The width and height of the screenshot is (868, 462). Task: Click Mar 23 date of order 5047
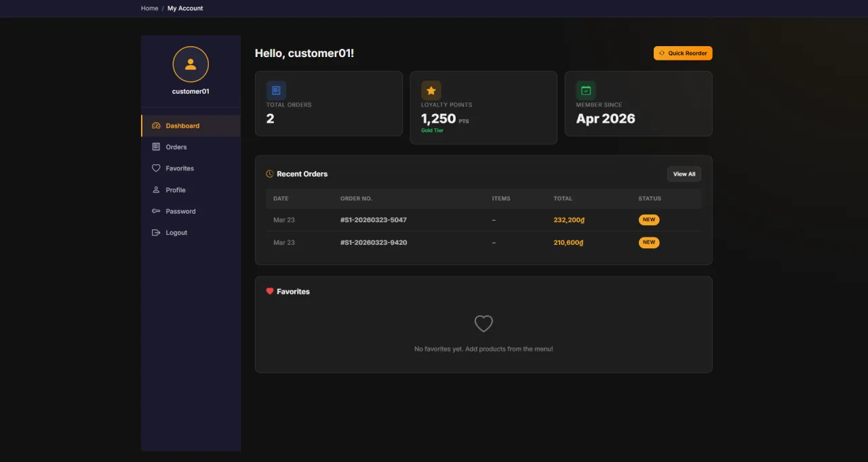(284, 220)
